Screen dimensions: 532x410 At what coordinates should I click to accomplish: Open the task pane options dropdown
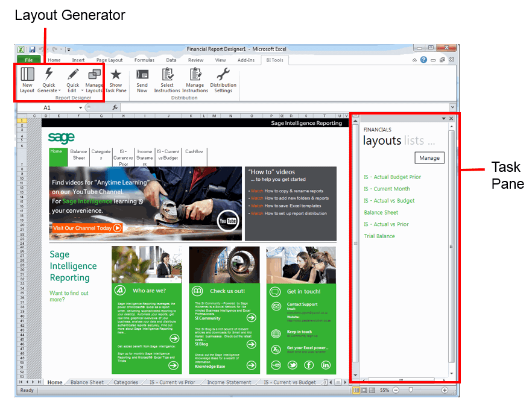(443, 118)
